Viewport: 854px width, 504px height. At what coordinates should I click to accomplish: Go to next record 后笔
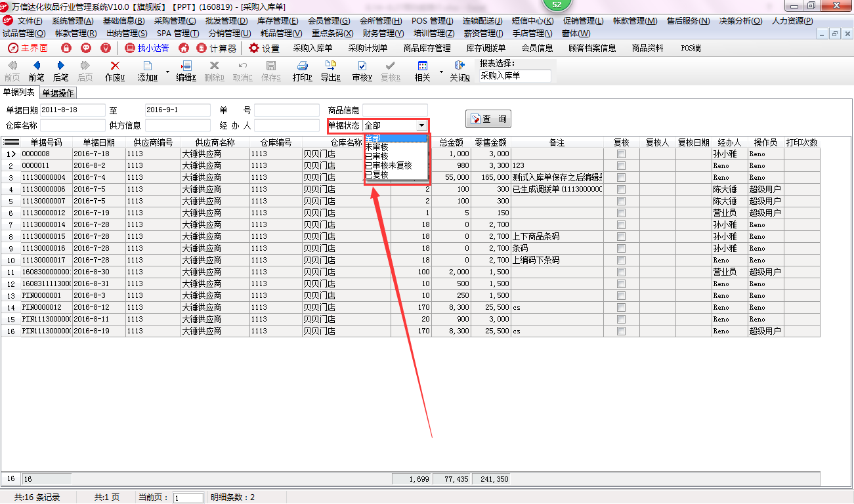(61, 71)
